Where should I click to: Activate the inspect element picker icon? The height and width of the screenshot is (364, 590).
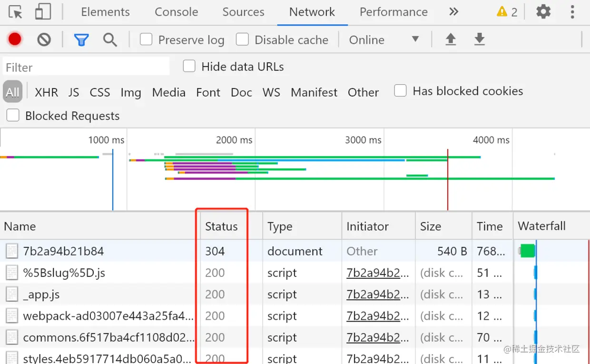point(16,12)
